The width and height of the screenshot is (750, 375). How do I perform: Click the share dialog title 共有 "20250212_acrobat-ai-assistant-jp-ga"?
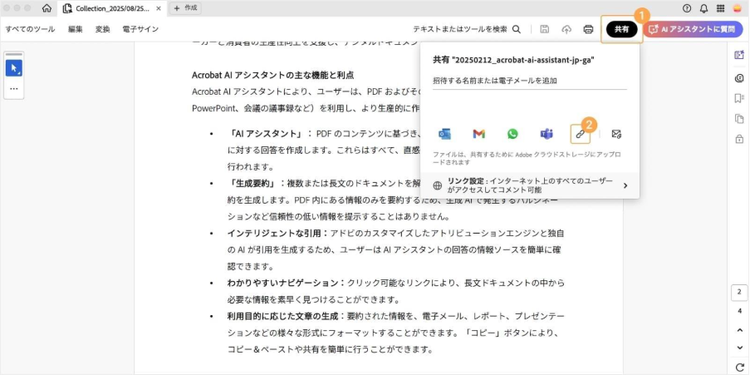[514, 60]
